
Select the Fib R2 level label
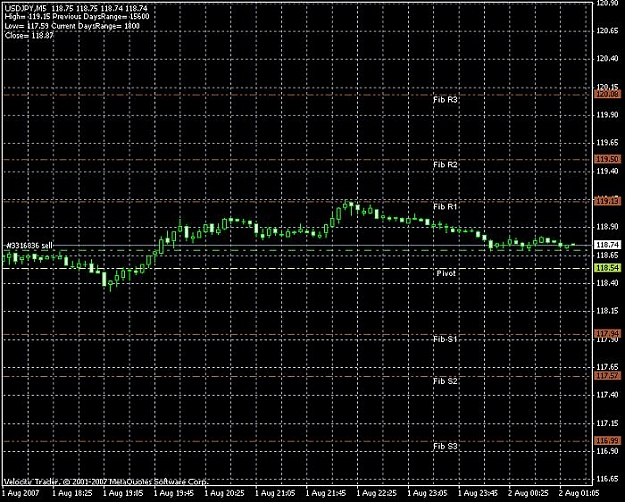(x=445, y=165)
